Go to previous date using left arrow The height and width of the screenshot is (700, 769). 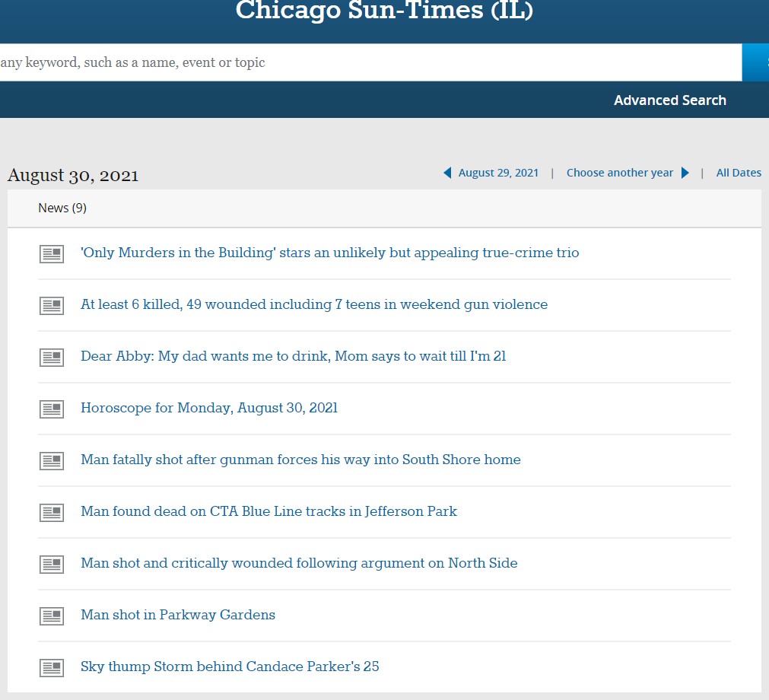(x=447, y=173)
